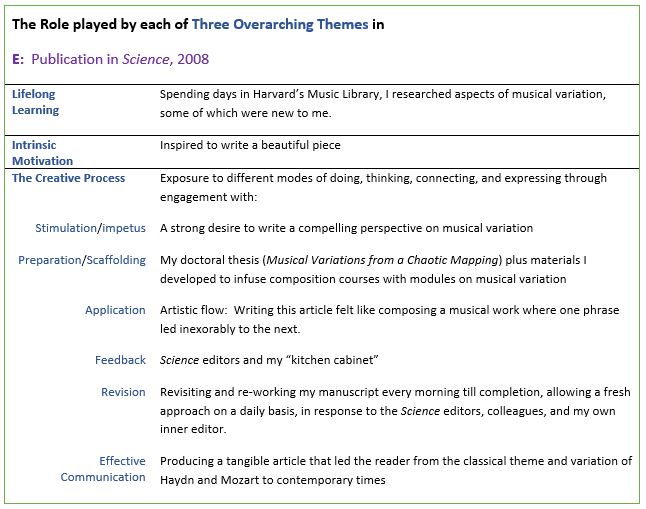The image size is (646, 509).
Task: Select the Publication in Science, 2008 subtitle
Action: (120, 59)
